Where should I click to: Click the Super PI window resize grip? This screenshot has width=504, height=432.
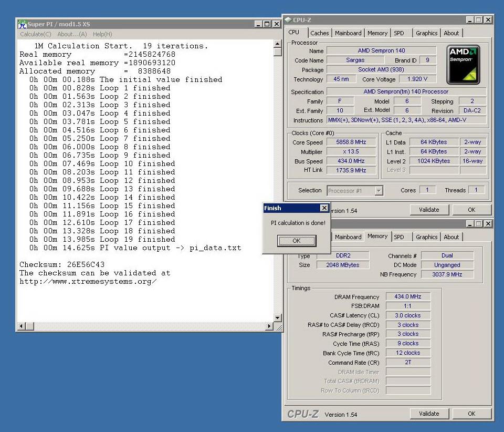point(279,327)
